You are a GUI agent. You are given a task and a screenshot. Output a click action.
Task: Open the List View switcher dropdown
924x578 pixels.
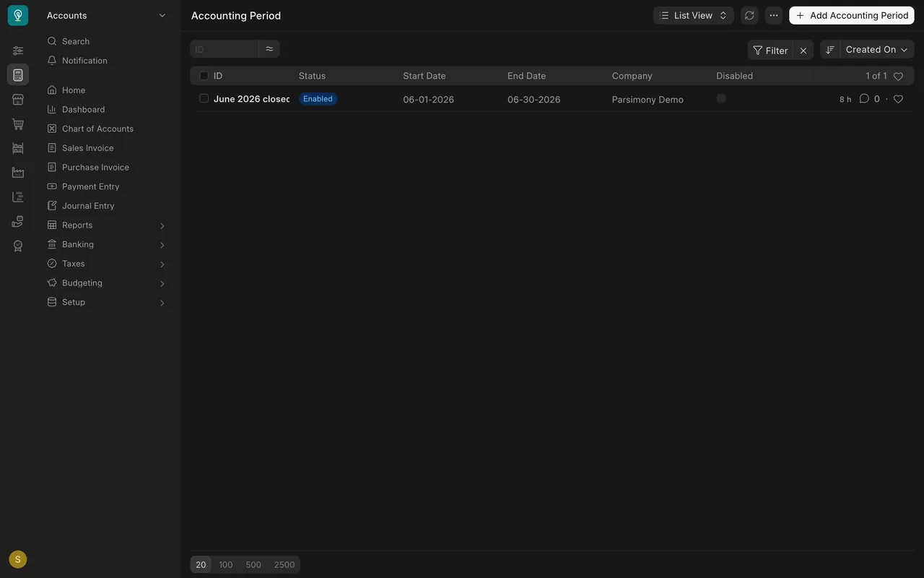694,15
